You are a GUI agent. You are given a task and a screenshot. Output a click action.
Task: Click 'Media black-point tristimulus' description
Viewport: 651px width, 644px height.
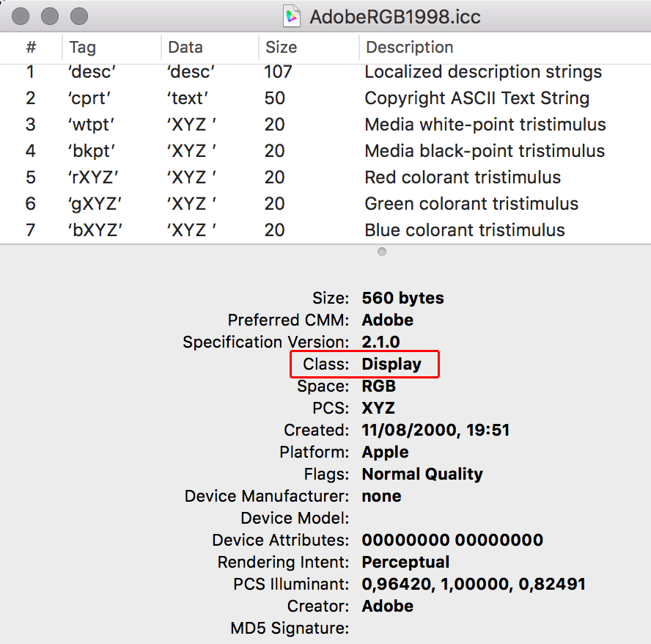pos(485,151)
